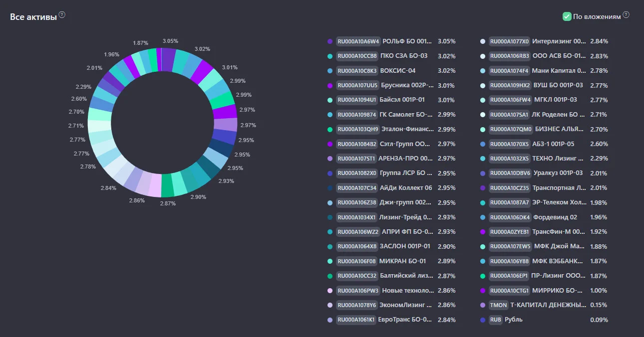Select ЗАСЛОН 001Р-01 asset name
This screenshot has height=337, width=644.
(x=404, y=247)
